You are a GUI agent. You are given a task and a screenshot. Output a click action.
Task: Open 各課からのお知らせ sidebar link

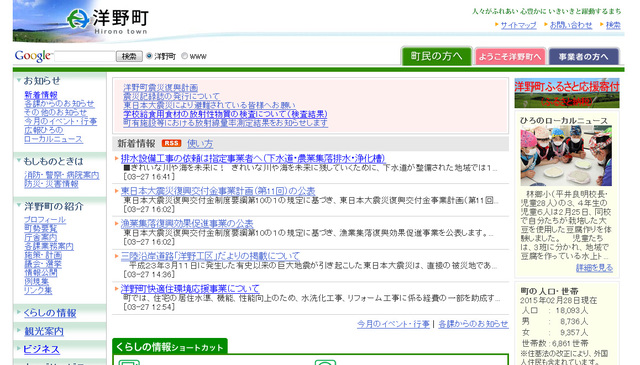point(59,104)
